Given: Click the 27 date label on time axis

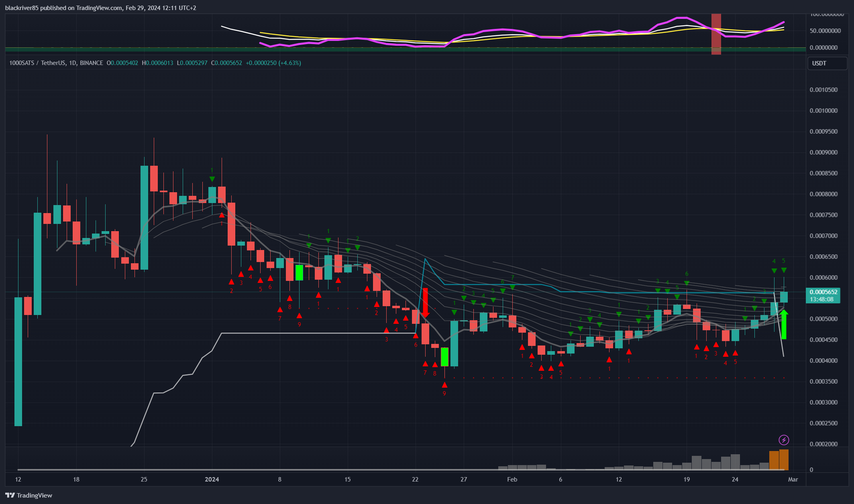Looking at the screenshot, I should click(464, 480).
